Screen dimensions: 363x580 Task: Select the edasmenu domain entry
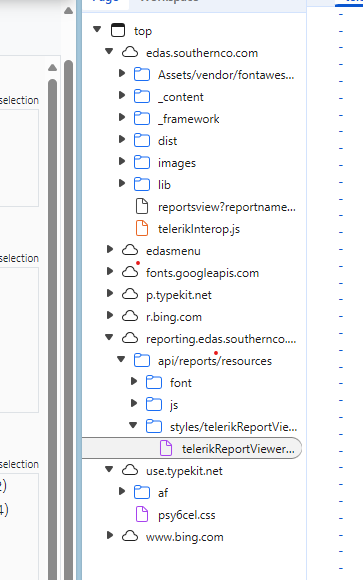tap(173, 251)
